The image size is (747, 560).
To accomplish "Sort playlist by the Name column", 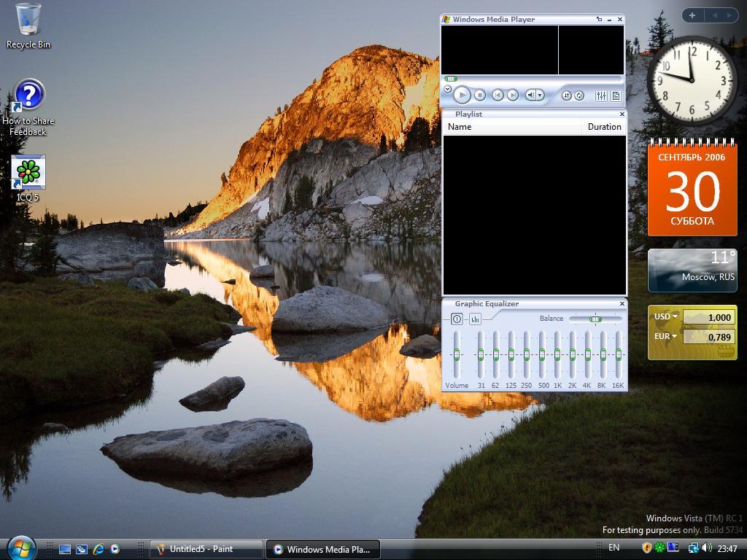I will (512, 127).
